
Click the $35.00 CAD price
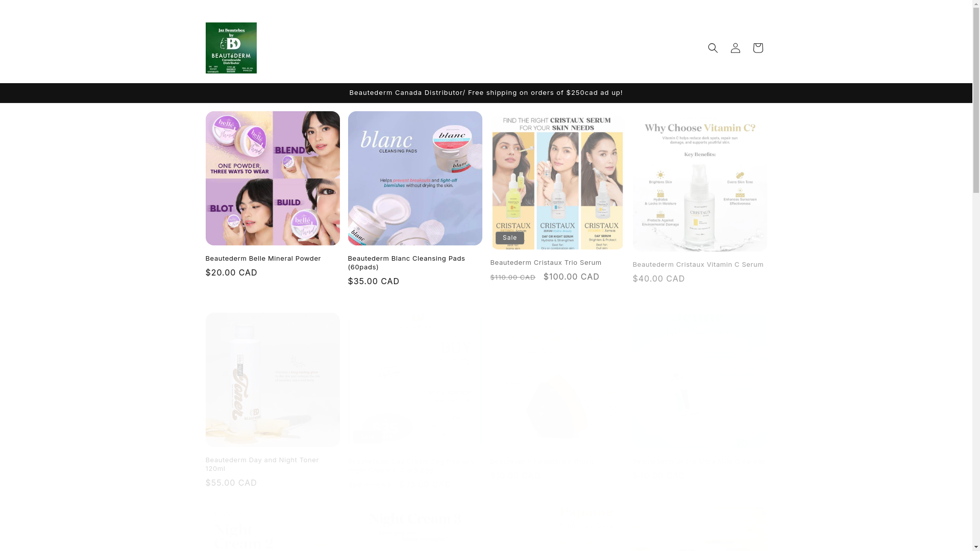pyautogui.click(x=374, y=281)
